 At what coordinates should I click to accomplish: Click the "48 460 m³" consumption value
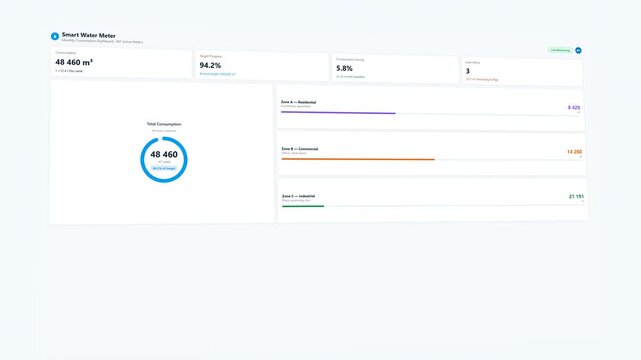[x=74, y=63]
